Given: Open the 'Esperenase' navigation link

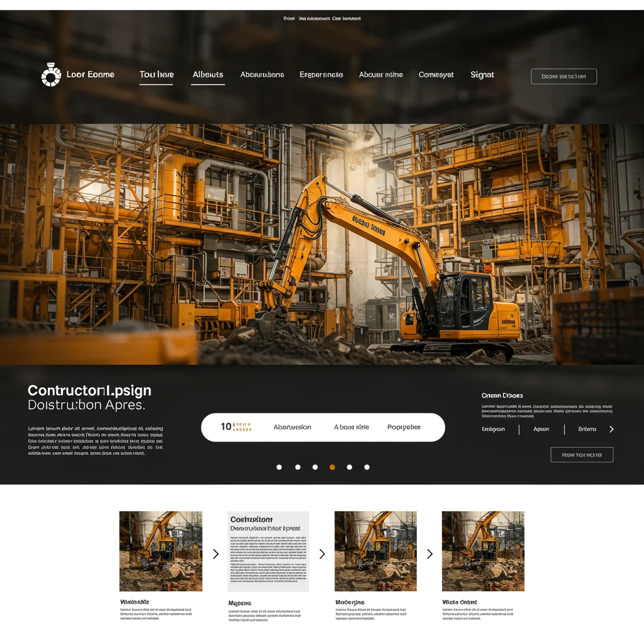Looking at the screenshot, I should 321,75.
